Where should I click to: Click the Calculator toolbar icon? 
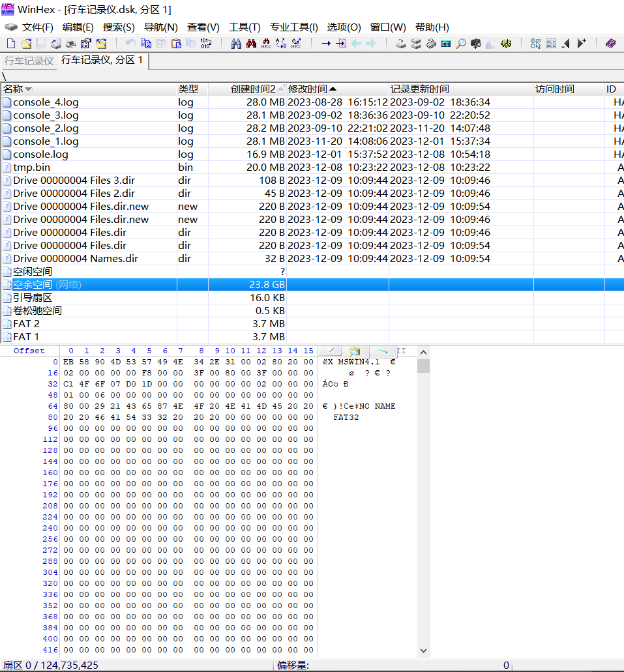pyautogui.click(x=445, y=43)
